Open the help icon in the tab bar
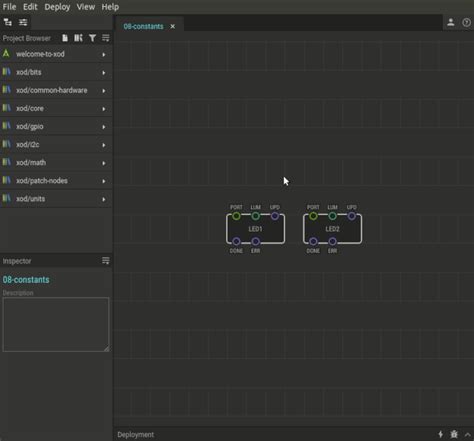The width and height of the screenshot is (474, 441). tap(466, 22)
